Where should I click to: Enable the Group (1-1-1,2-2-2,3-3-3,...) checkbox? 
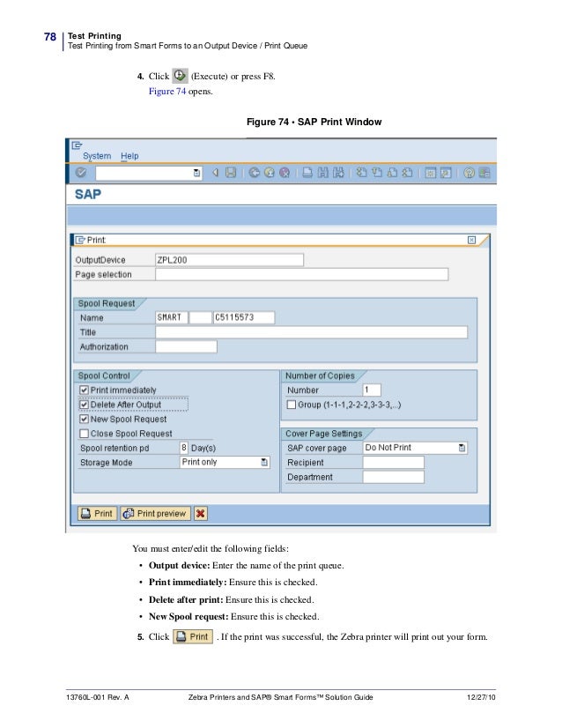pyautogui.click(x=292, y=405)
